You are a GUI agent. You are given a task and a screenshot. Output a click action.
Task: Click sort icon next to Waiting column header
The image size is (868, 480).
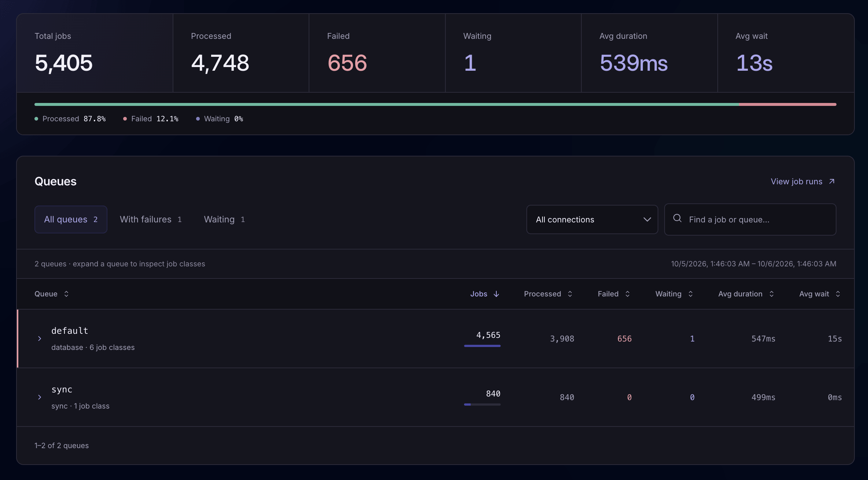pyautogui.click(x=691, y=294)
